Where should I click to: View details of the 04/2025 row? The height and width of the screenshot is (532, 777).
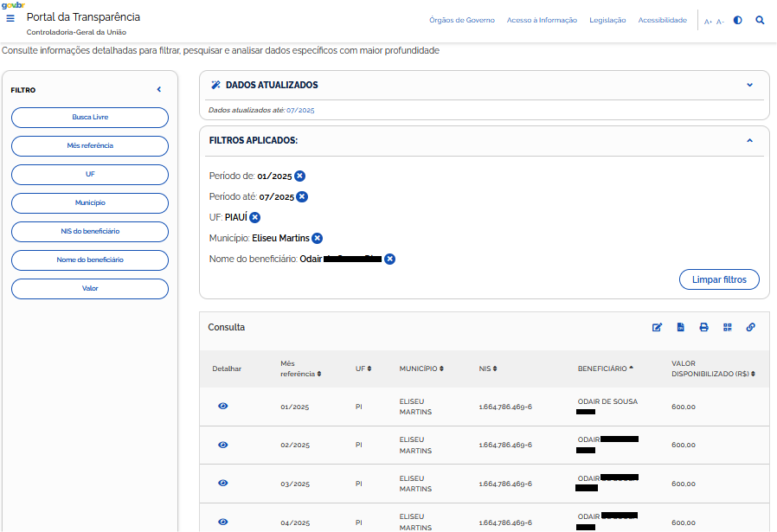pyautogui.click(x=223, y=522)
